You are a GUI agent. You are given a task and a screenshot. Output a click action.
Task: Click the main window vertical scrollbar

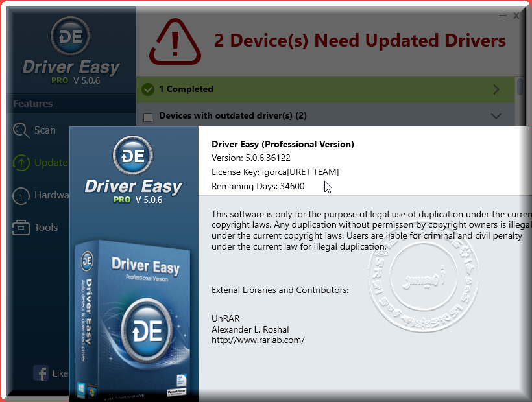520,86
